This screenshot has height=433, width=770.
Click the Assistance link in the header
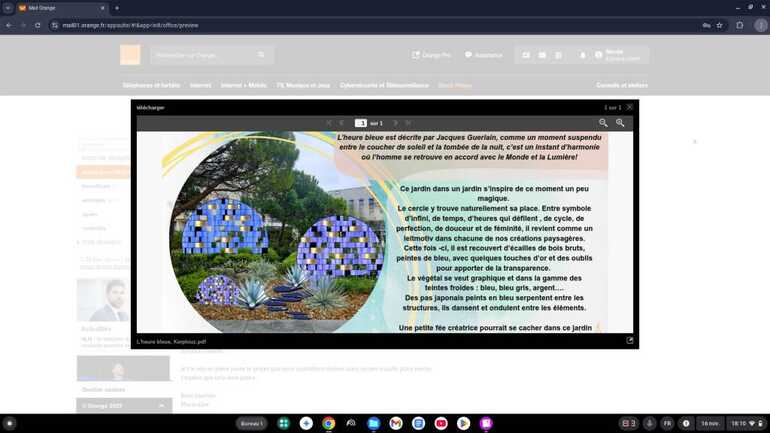point(484,55)
